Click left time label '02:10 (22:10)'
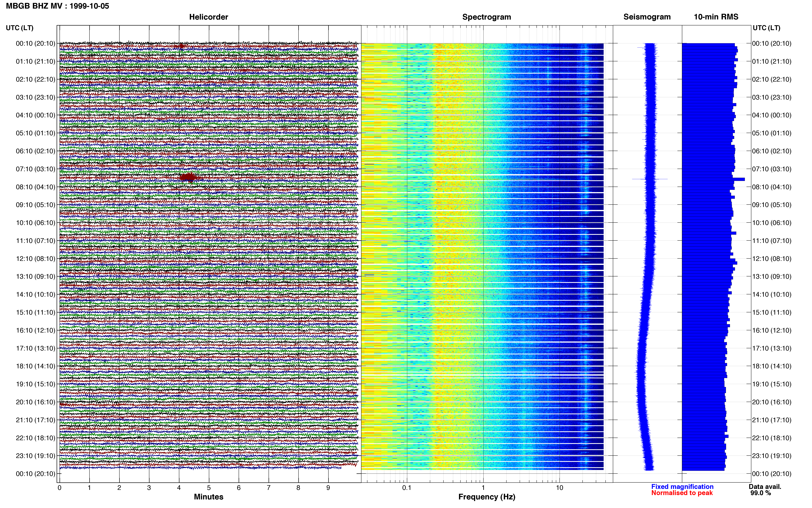The image size is (812, 508). click(36, 79)
